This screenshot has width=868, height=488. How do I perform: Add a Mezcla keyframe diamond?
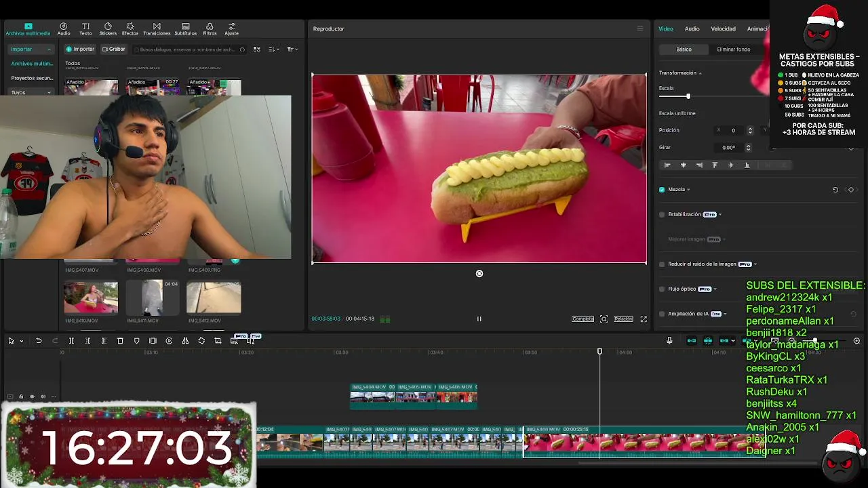click(851, 190)
